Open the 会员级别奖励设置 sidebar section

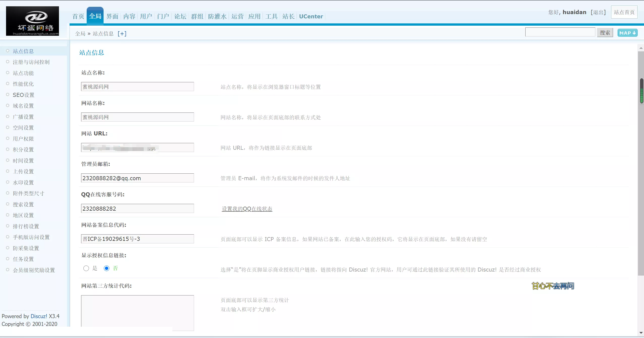click(34, 270)
